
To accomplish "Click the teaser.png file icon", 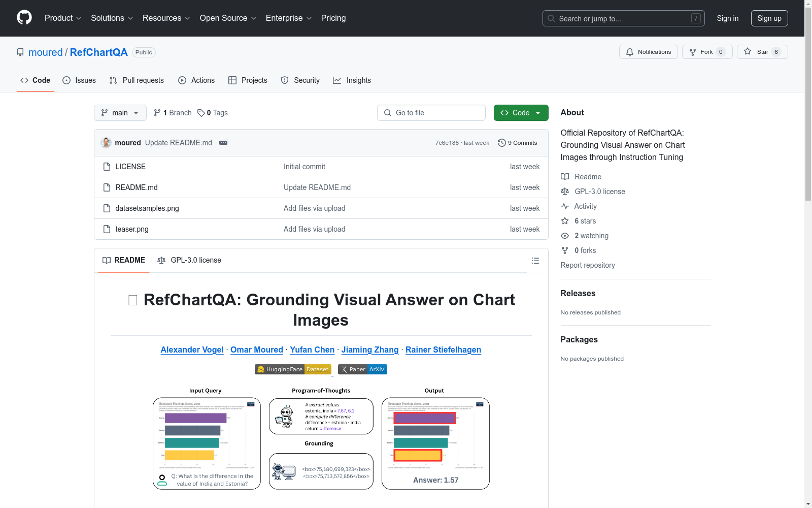I will pyautogui.click(x=107, y=229).
